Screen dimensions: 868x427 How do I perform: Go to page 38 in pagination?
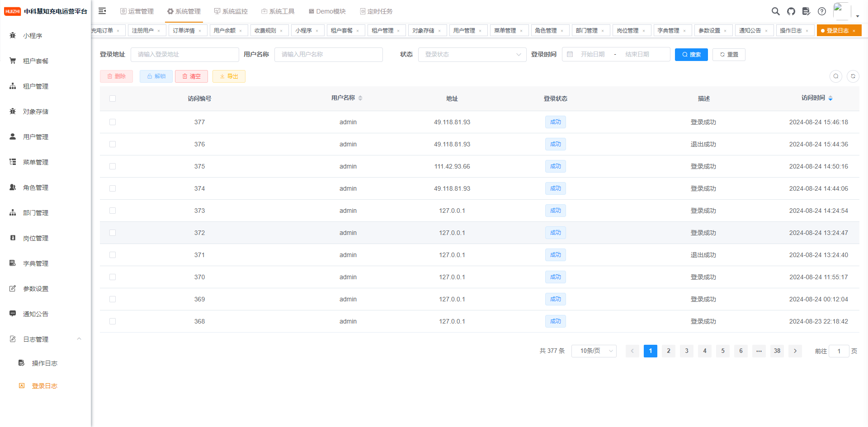point(777,351)
